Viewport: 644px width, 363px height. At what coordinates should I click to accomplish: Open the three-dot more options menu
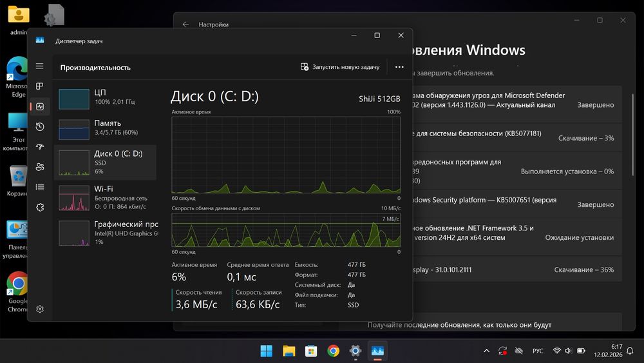399,67
